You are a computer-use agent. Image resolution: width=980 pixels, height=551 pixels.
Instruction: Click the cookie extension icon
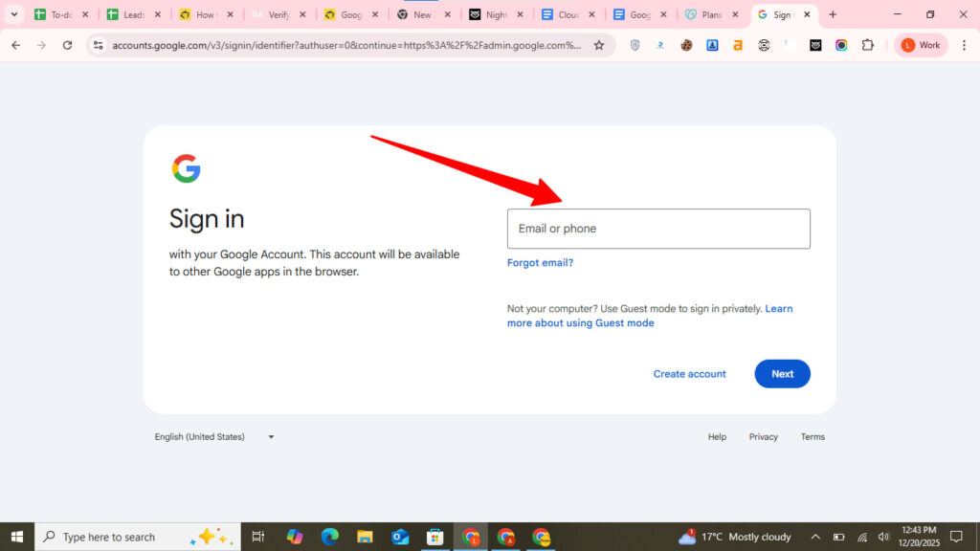click(686, 45)
